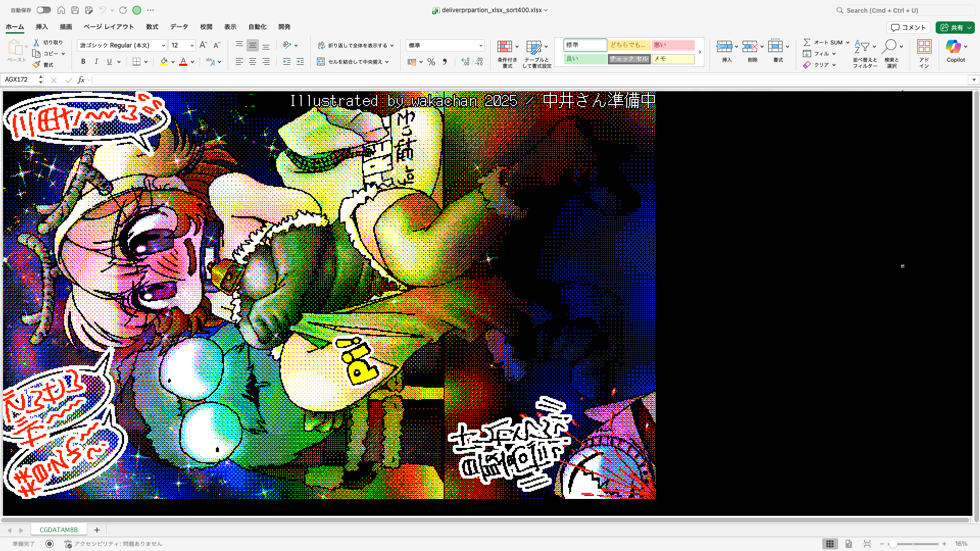Click the increase decimal icon
Screen dimensions: 980x551
click(465, 62)
